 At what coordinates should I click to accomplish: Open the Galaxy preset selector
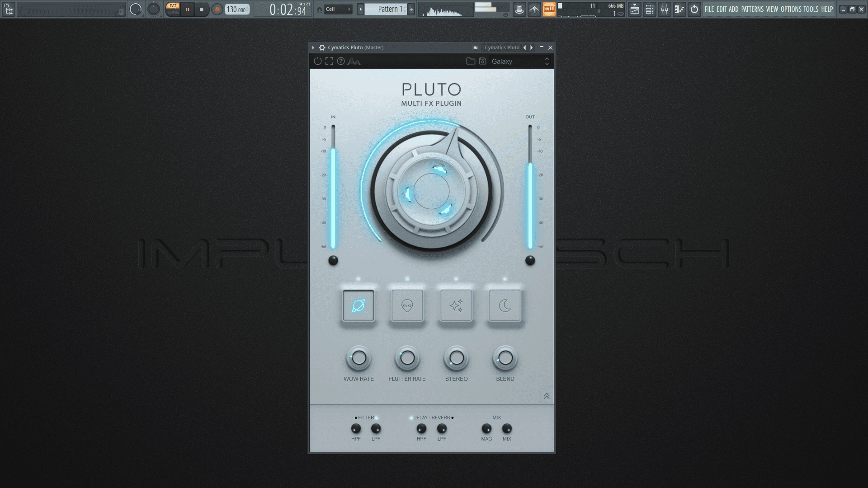[x=520, y=61]
